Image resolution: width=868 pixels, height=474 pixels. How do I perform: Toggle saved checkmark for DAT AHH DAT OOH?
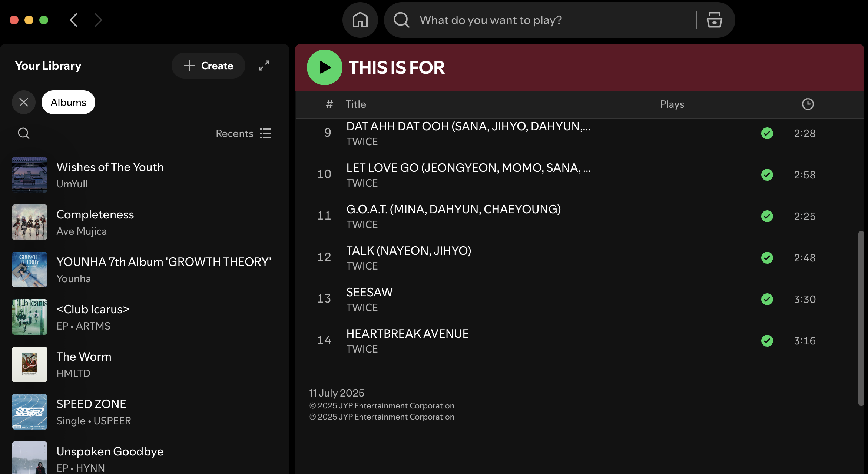point(767,133)
